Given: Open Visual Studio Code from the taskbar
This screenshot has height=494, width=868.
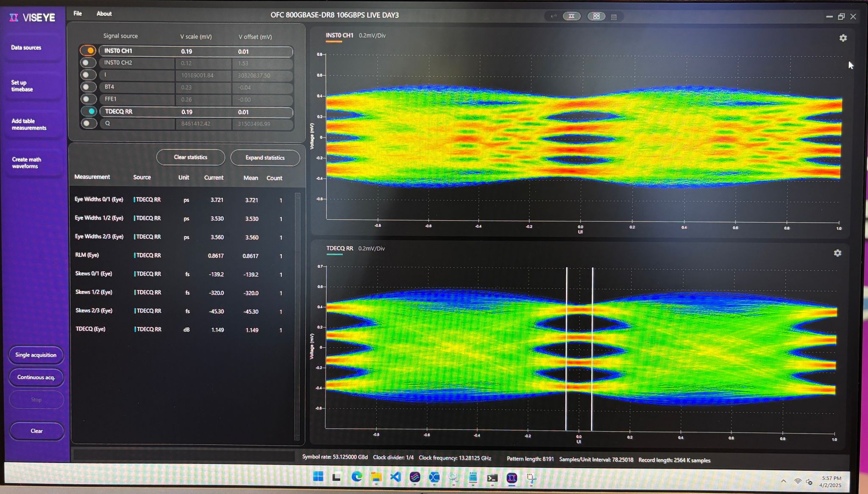Looking at the screenshot, I should coord(395,477).
